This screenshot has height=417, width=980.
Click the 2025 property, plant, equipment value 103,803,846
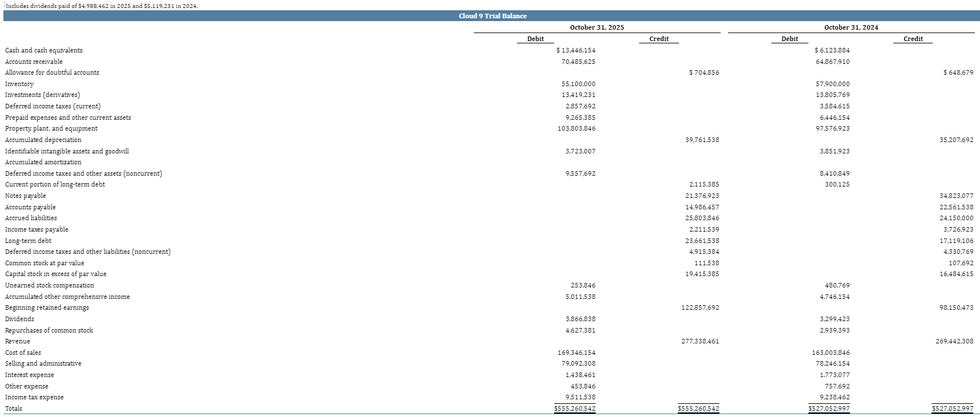pos(577,128)
